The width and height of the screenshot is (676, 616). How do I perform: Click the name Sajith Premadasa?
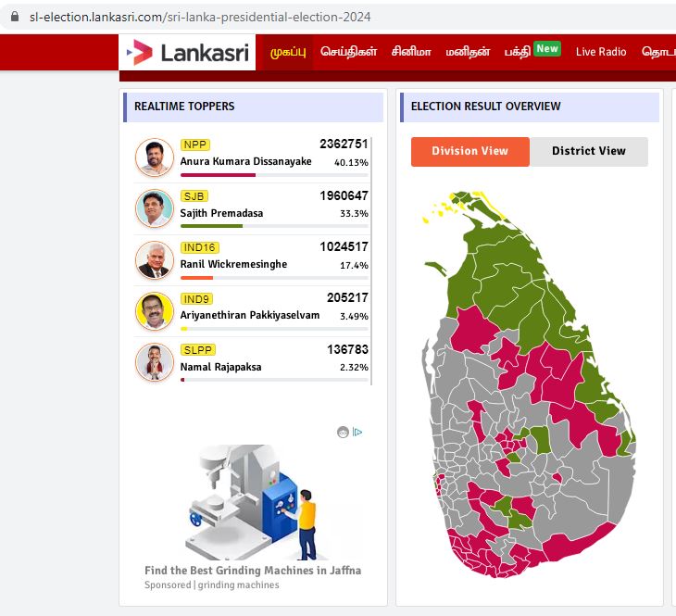pyautogui.click(x=221, y=213)
